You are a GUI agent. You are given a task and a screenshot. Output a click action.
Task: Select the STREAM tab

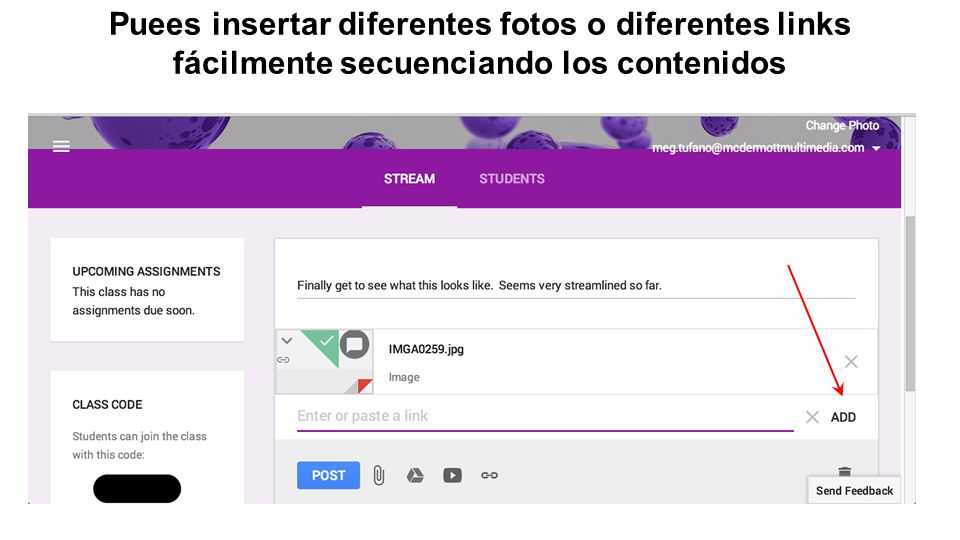point(410,179)
